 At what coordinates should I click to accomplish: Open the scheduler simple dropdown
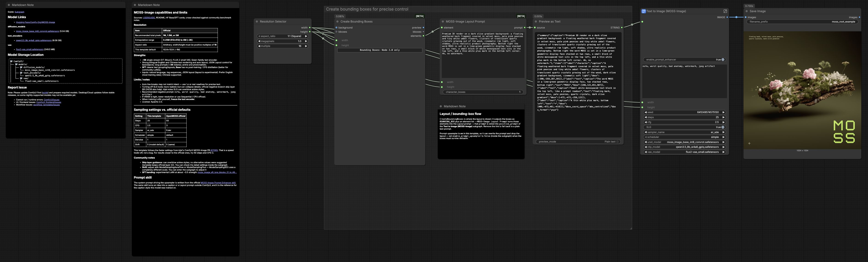[684, 137]
